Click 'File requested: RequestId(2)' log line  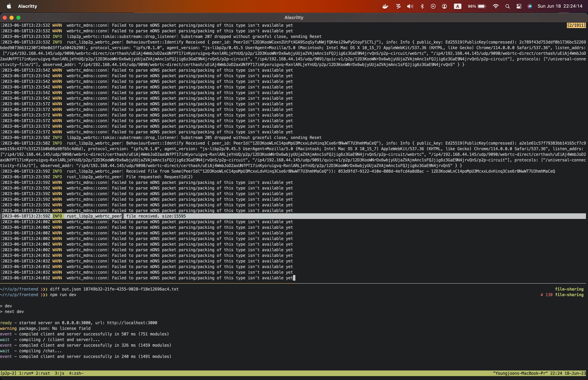[96, 177]
